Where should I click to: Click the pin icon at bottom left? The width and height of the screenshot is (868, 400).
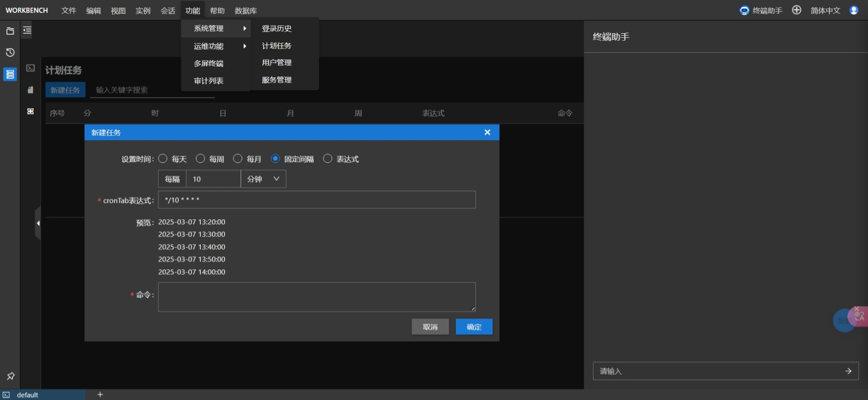point(10,376)
